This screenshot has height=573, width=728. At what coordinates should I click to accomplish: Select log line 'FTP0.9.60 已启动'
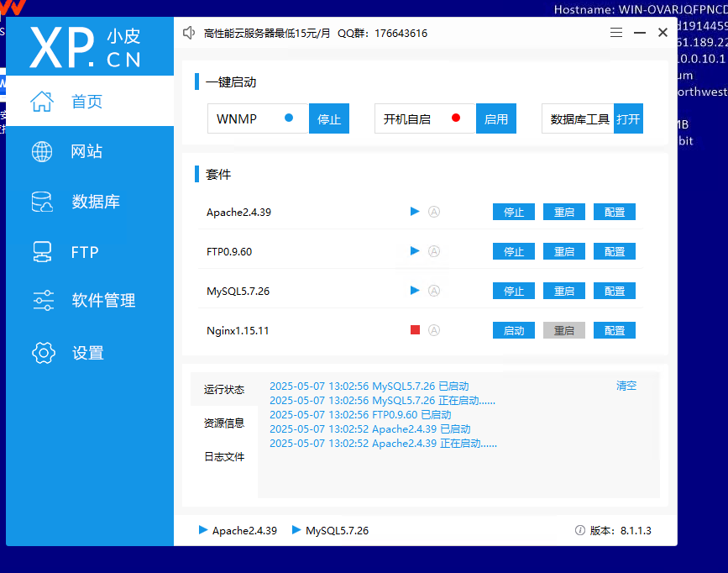(x=360, y=414)
